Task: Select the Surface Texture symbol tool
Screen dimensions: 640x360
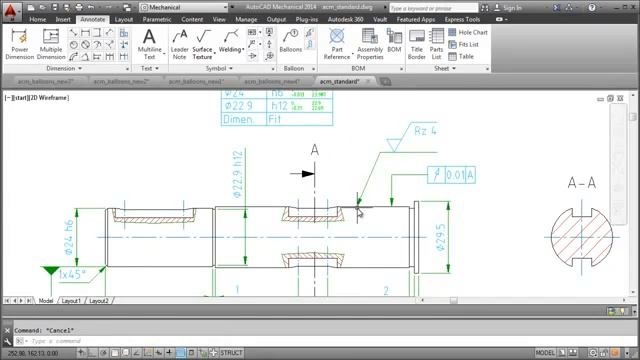Action: [x=202, y=44]
